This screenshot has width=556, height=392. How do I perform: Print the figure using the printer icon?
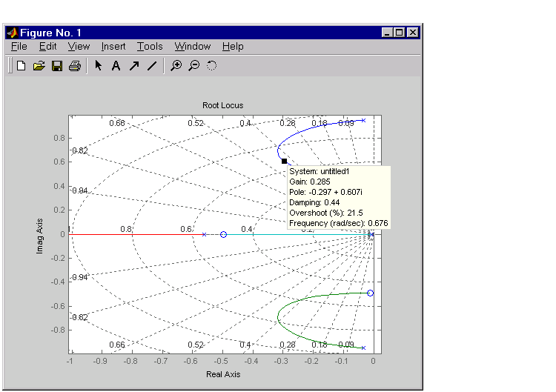pyautogui.click(x=74, y=66)
